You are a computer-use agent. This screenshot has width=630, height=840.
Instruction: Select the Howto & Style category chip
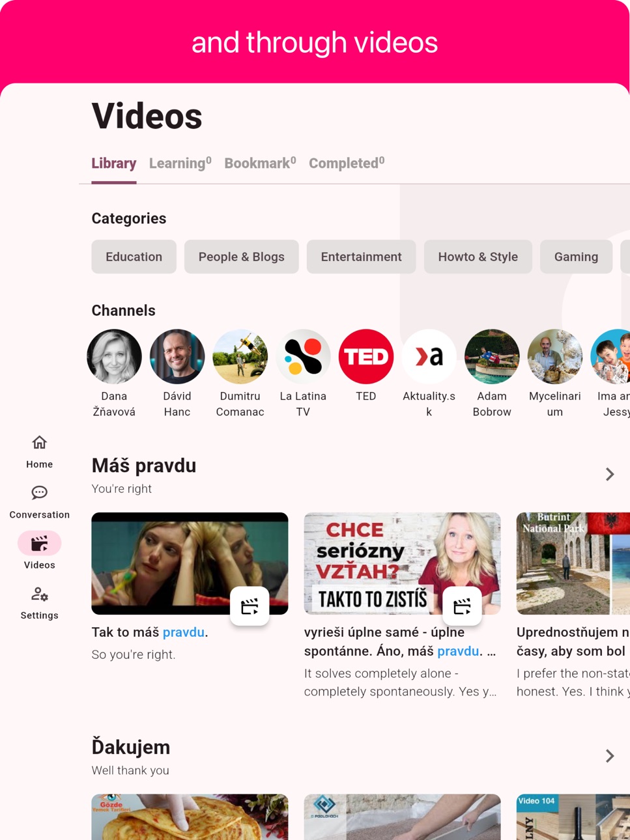point(478,257)
